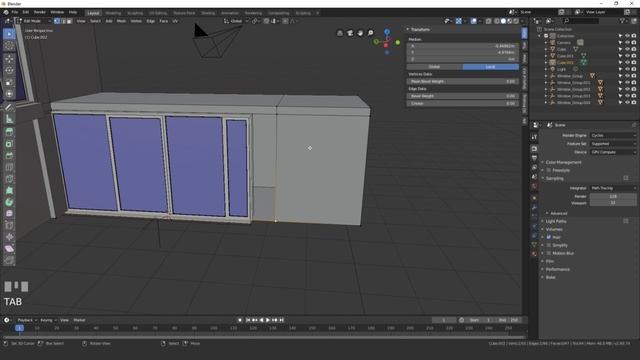Enable the Simplify checkbox
The height and width of the screenshot is (360, 640).
[x=549, y=245]
